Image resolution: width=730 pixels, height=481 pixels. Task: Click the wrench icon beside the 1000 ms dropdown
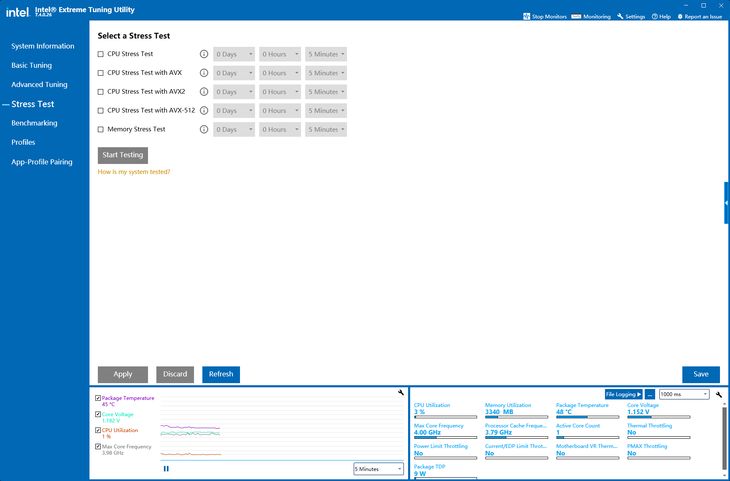(x=719, y=394)
